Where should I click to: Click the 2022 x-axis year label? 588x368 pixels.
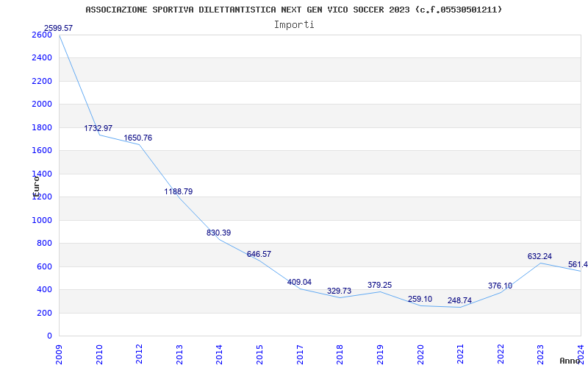point(501,354)
